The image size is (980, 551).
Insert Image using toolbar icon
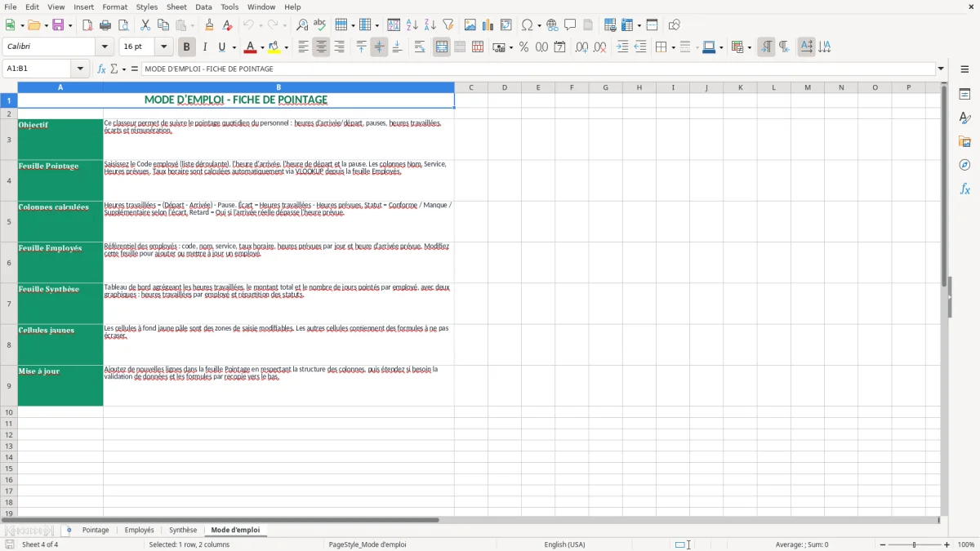point(470,25)
